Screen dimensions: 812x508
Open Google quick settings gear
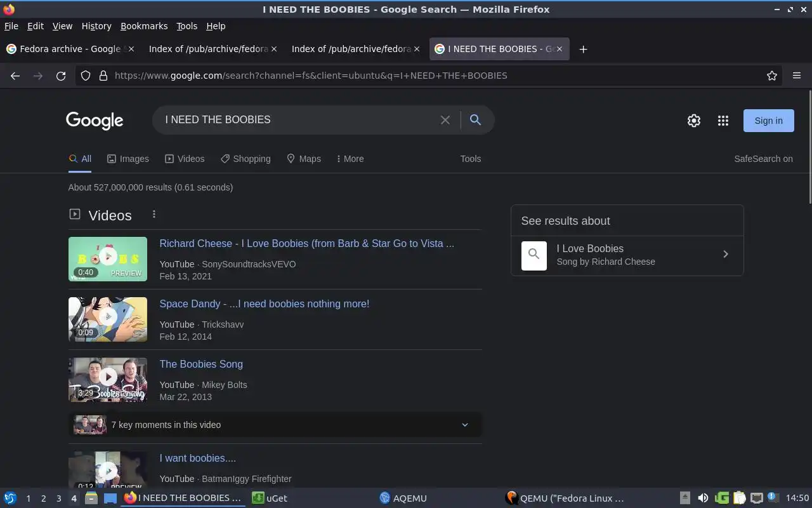point(694,121)
